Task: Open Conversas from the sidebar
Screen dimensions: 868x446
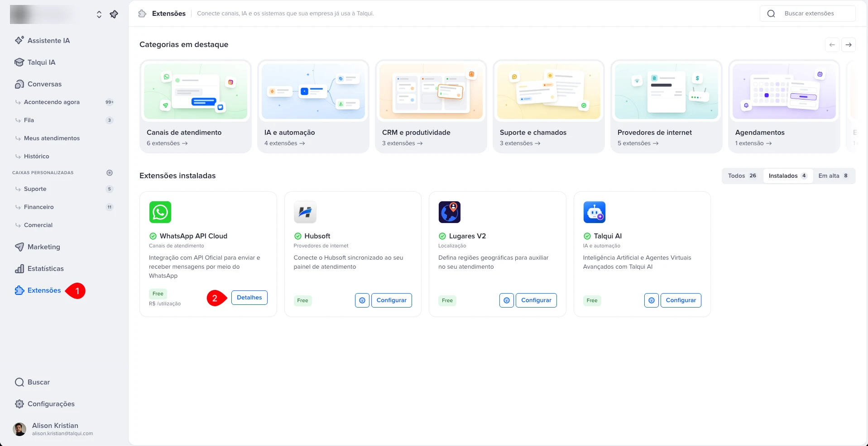Action: (38, 84)
